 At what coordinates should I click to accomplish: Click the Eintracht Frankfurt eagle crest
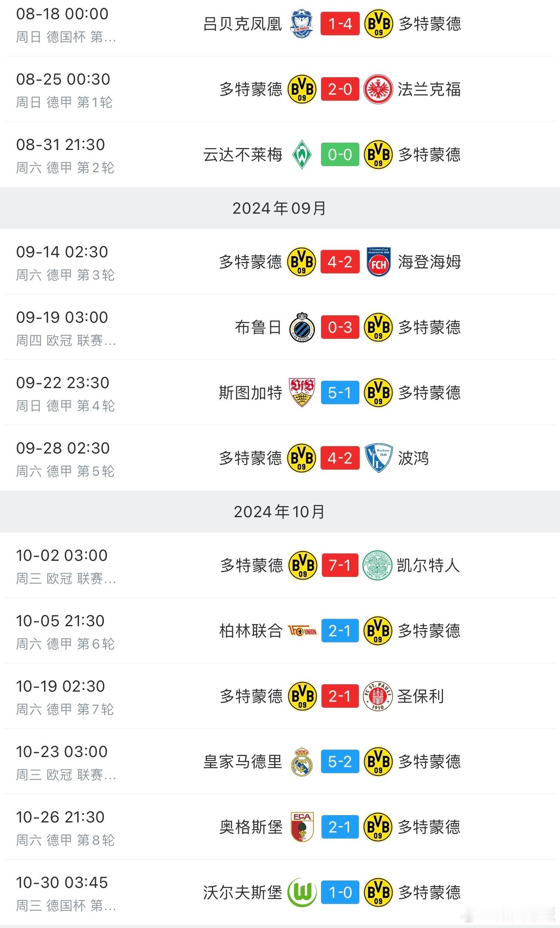click(378, 89)
